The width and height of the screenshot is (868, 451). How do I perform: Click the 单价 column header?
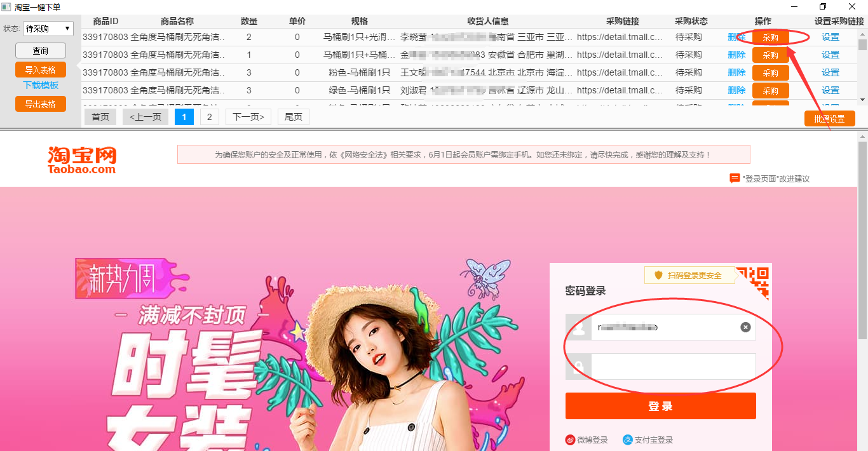(297, 21)
